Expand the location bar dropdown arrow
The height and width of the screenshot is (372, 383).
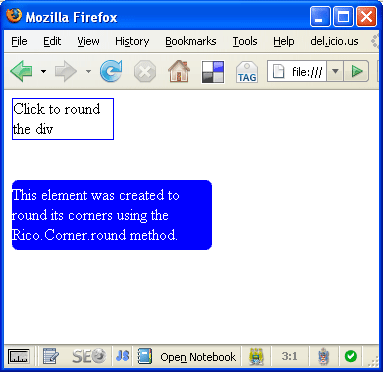[335, 71]
